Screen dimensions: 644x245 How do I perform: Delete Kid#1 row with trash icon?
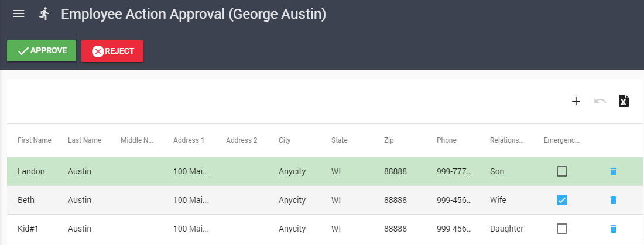(x=613, y=229)
